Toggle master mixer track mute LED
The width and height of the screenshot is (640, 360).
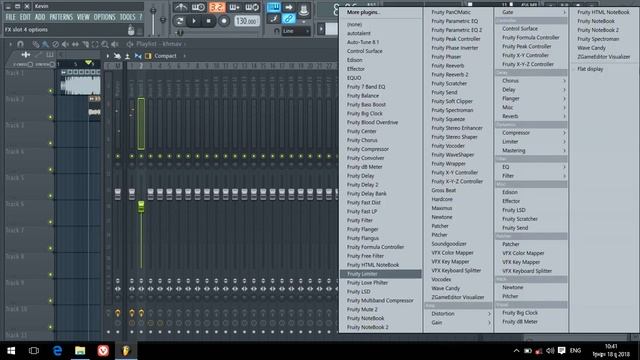pos(118,156)
